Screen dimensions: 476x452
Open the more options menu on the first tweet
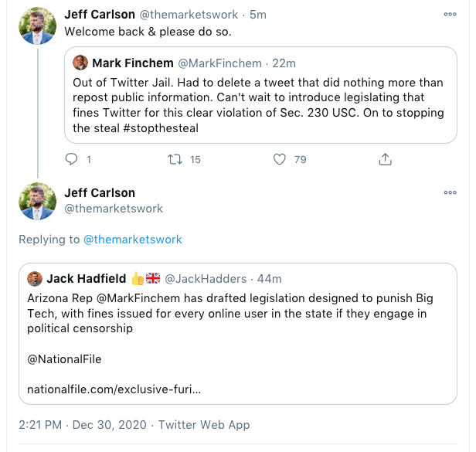tap(450, 14)
